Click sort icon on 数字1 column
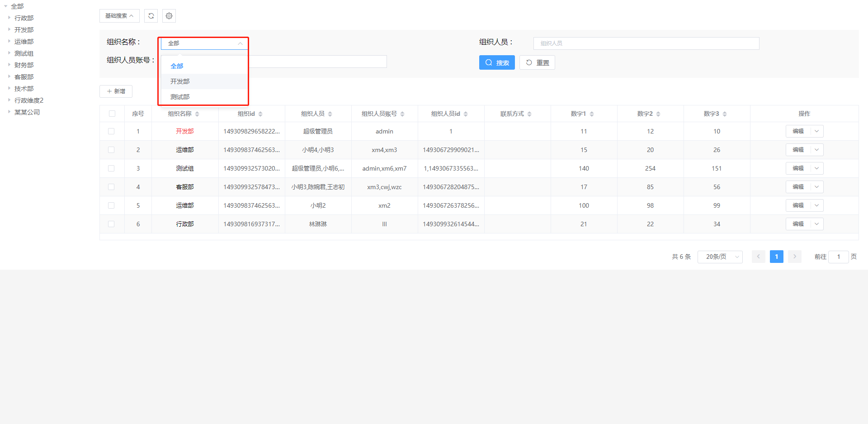Screen dimensions: 868x424 click(592, 114)
